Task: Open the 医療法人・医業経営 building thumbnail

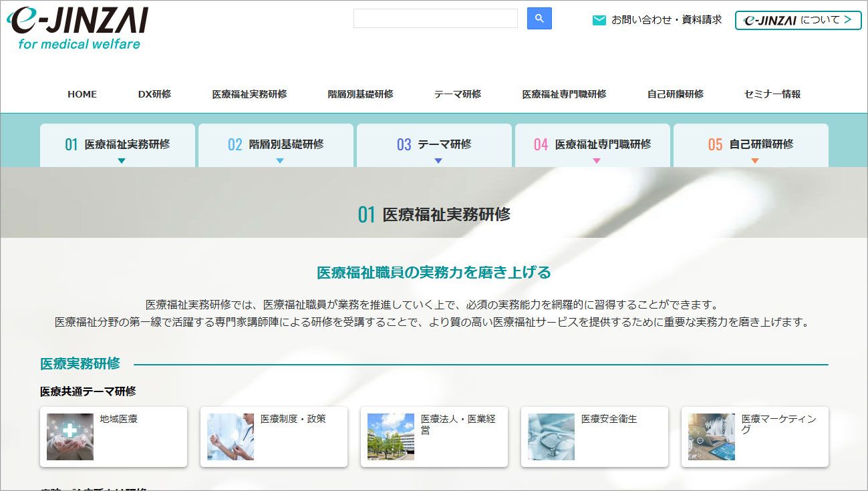Action: pos(391,437)
